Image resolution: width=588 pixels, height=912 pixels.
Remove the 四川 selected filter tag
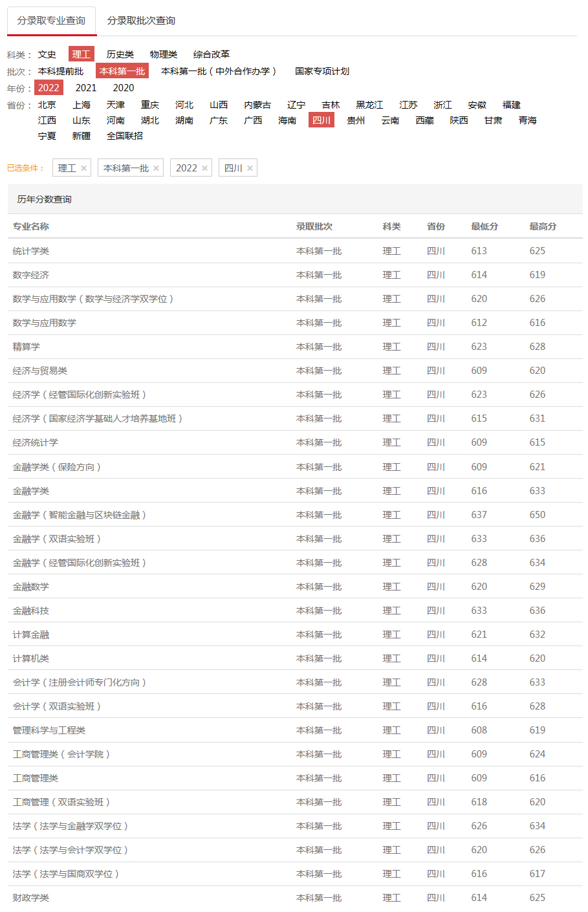(x=250, y=168)
